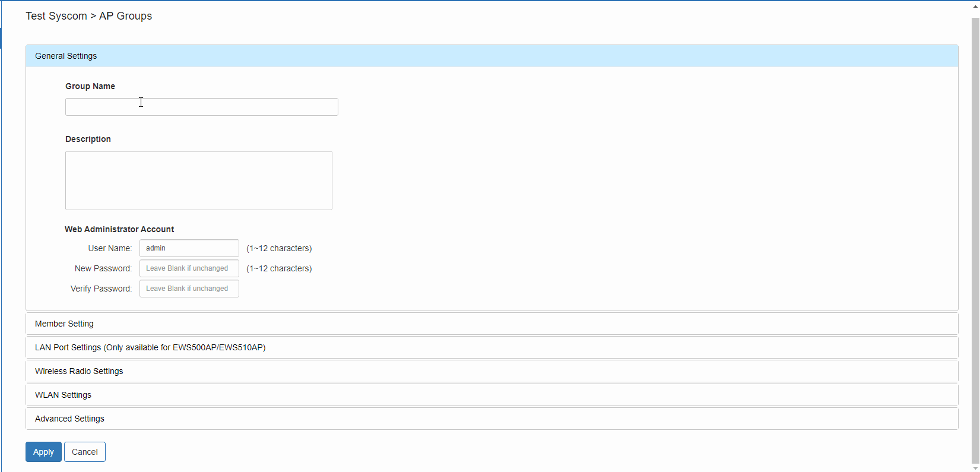Expand the Wireless Radio Settings section
The width and height of the screenshot is (980, 472).
click(492, 371)
